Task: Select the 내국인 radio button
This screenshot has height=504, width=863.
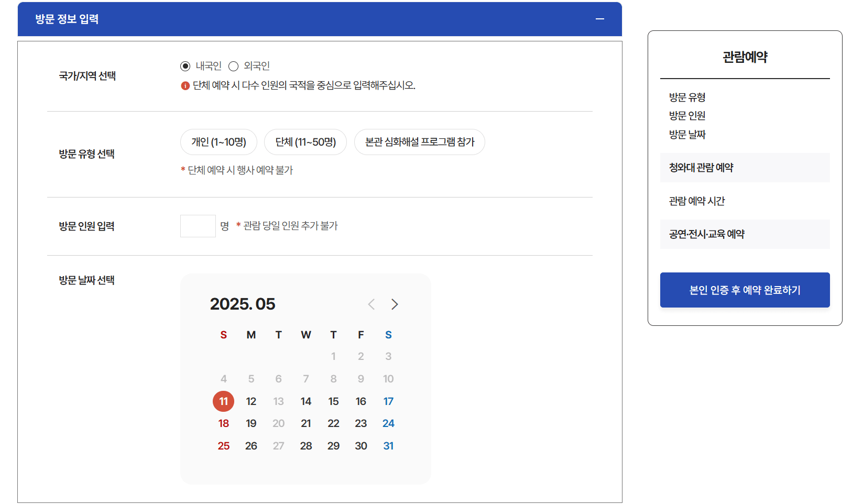Action: pyautogui.click(x=184, y=66)
